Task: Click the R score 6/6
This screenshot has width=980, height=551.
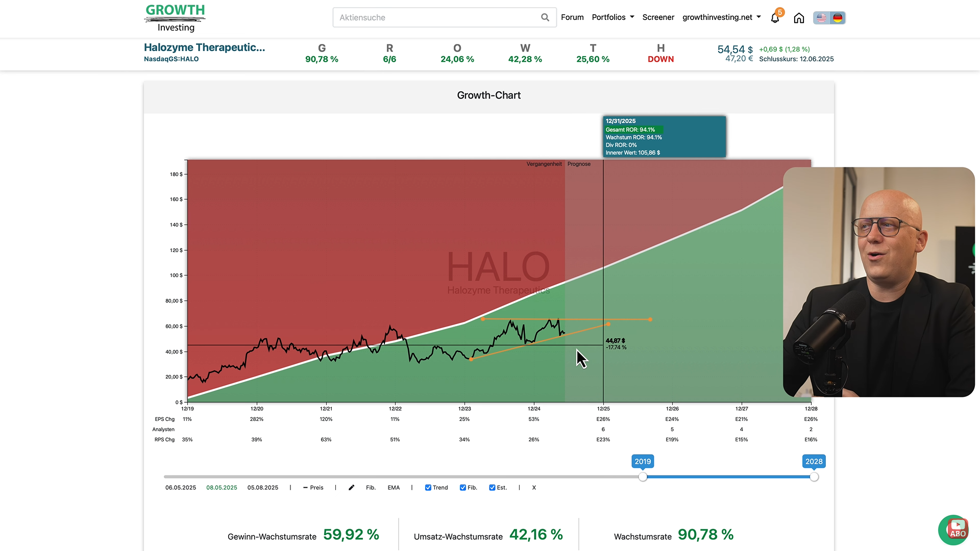Action: tap(389, 59)
